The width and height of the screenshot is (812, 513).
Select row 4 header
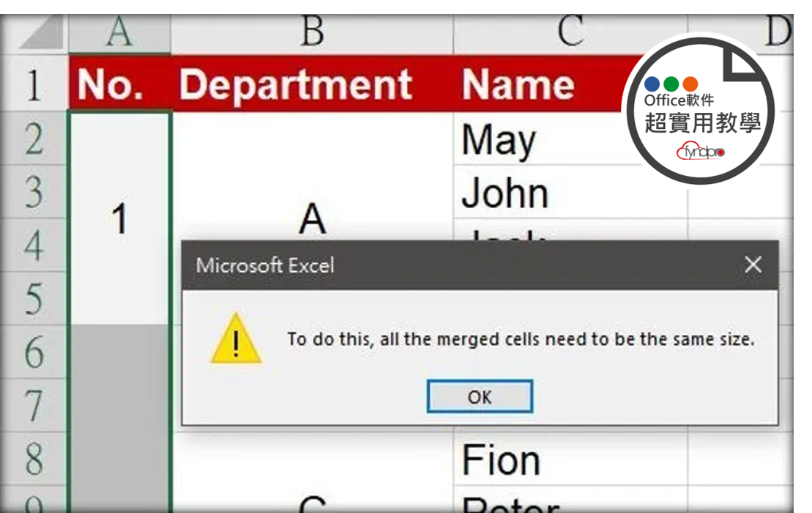tap(34, 245)
